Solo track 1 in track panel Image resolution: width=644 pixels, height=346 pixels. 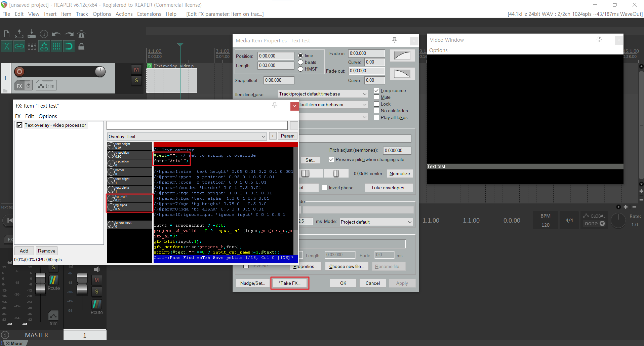tap(136, 80)
